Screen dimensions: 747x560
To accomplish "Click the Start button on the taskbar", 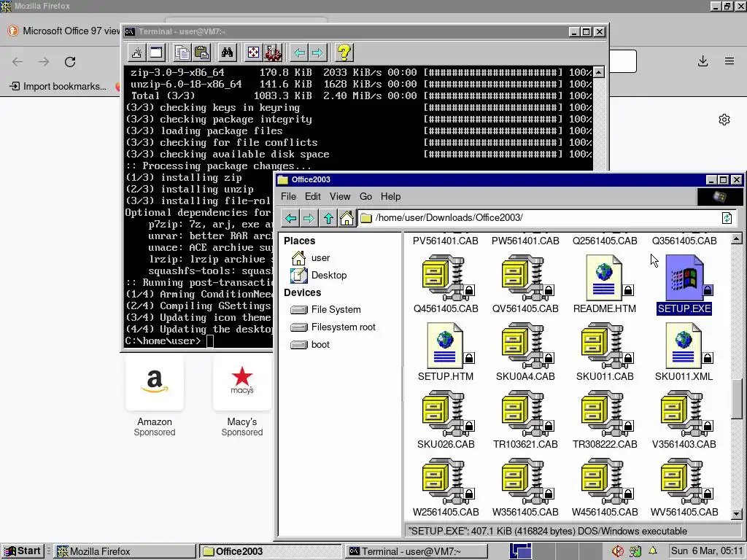I will coord(23,551).
